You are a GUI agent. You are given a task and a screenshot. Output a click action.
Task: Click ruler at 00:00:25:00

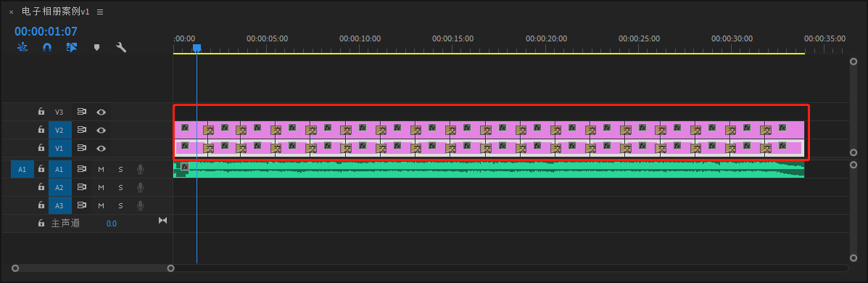[x=639, y=38]
